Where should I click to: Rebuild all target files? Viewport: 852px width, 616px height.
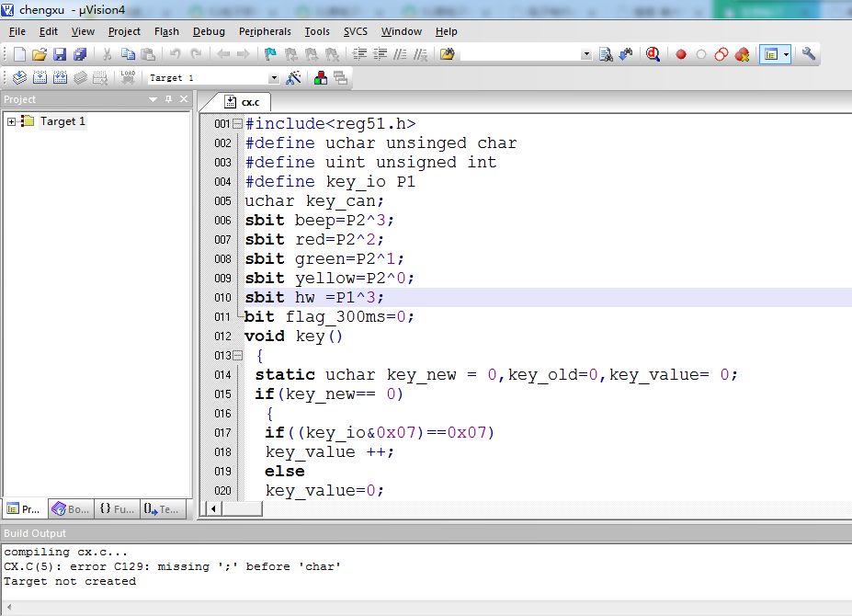click(61, 78)
